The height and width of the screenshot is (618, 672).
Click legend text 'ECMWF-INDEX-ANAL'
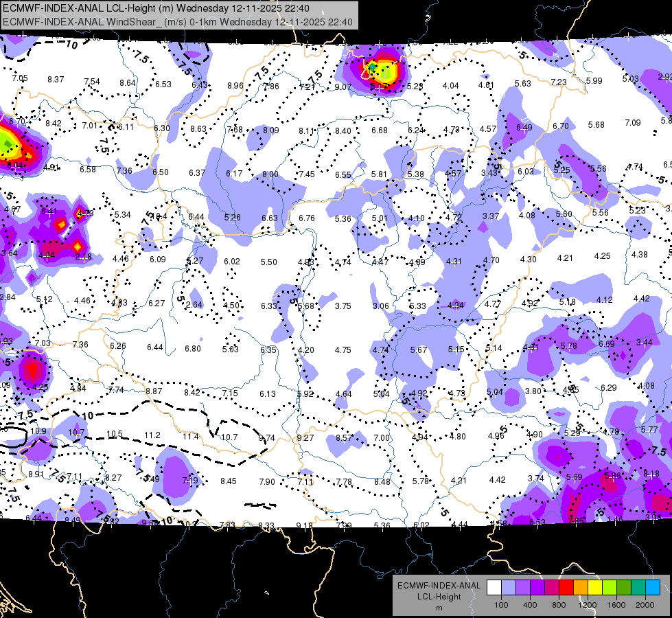coord(439,586)
